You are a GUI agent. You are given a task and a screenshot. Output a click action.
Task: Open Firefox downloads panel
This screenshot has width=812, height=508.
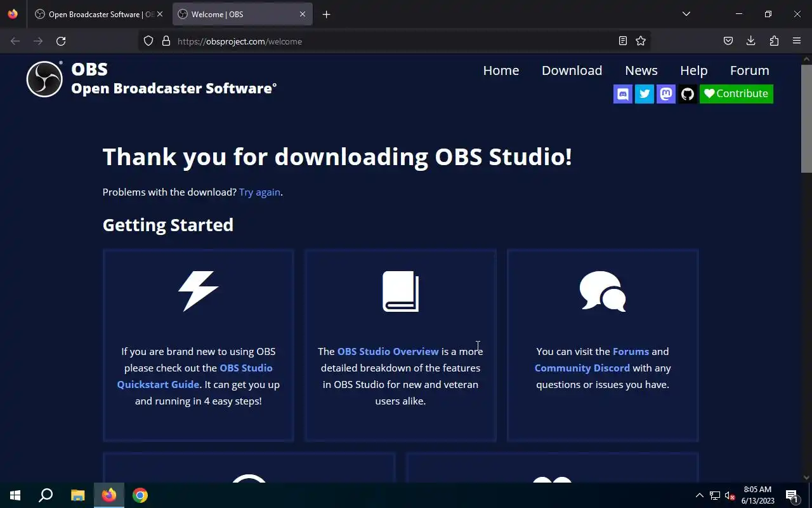[x=751, y=41]
